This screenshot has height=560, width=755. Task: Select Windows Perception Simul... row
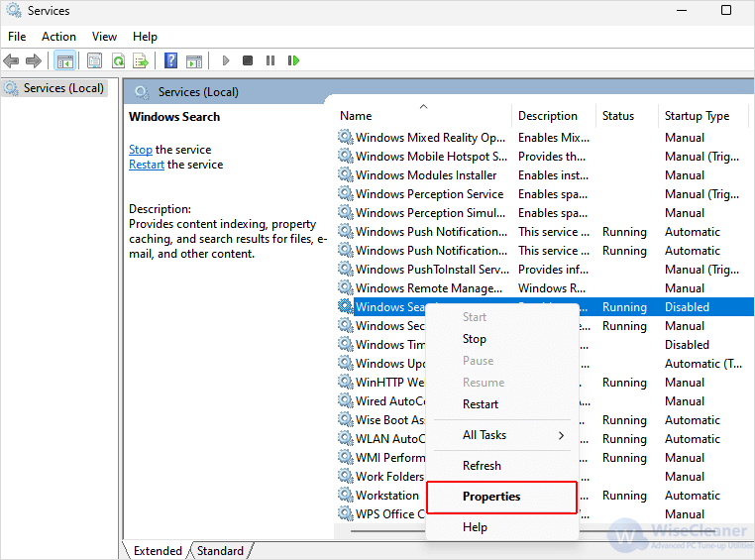pos(544,212)
